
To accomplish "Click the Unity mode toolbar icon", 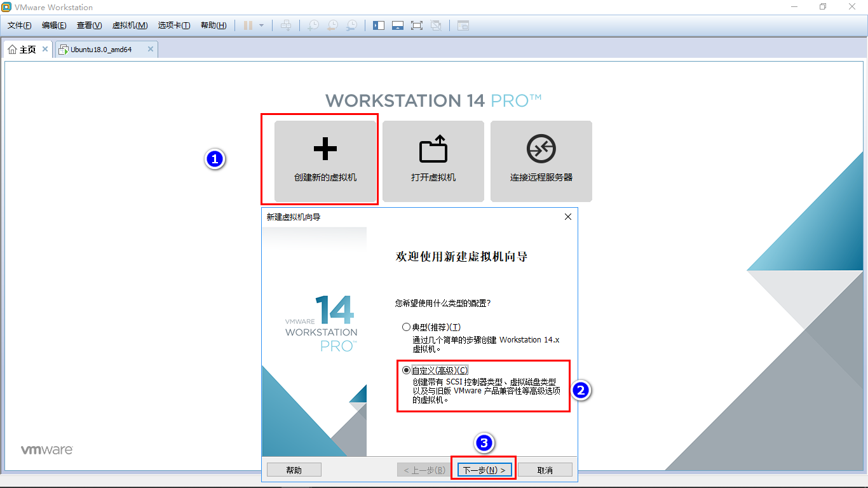I will pyautogui.click(x=436, y=25).
